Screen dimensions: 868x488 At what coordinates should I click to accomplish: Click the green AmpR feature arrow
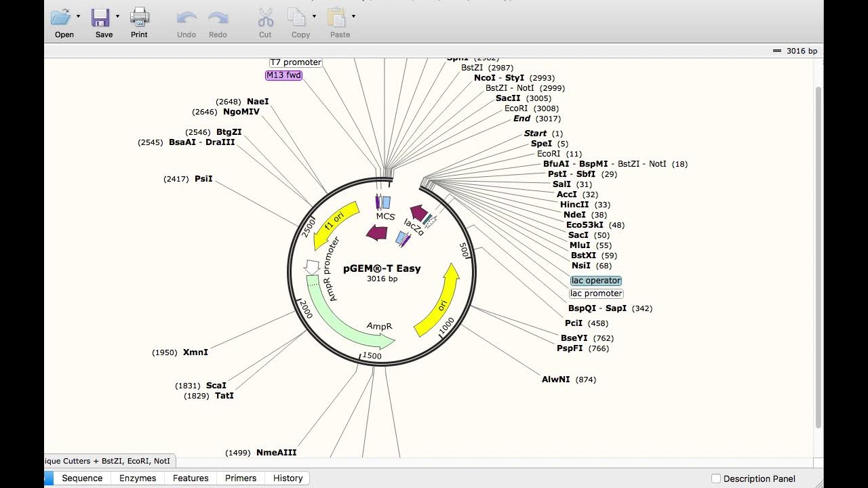point(339,321)
